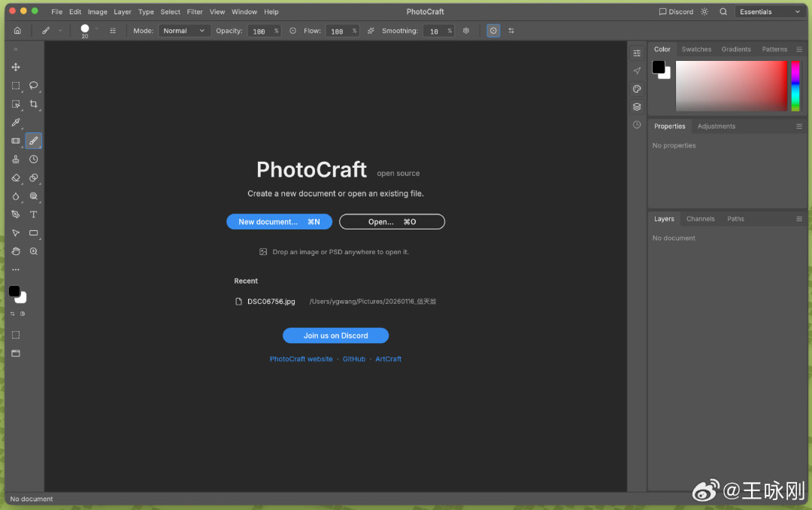
Task: Open the brush preset picker arrow
Action: 96,29
